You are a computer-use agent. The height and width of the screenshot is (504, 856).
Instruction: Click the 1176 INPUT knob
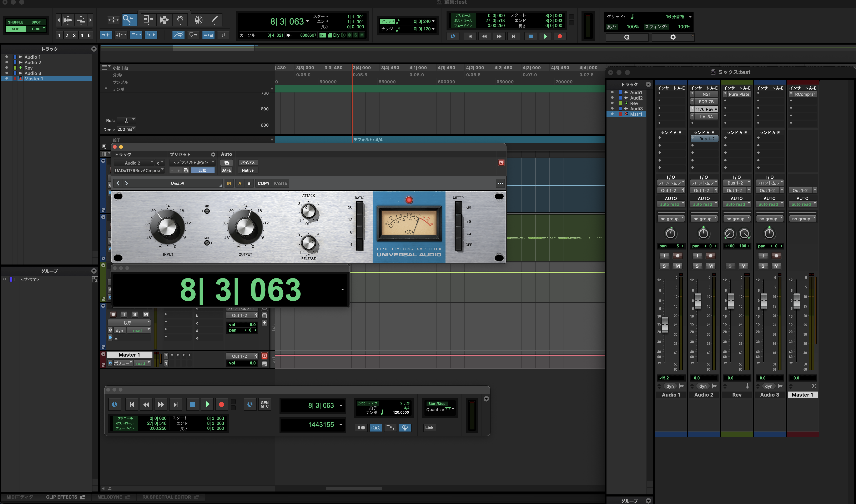[167, 227]
